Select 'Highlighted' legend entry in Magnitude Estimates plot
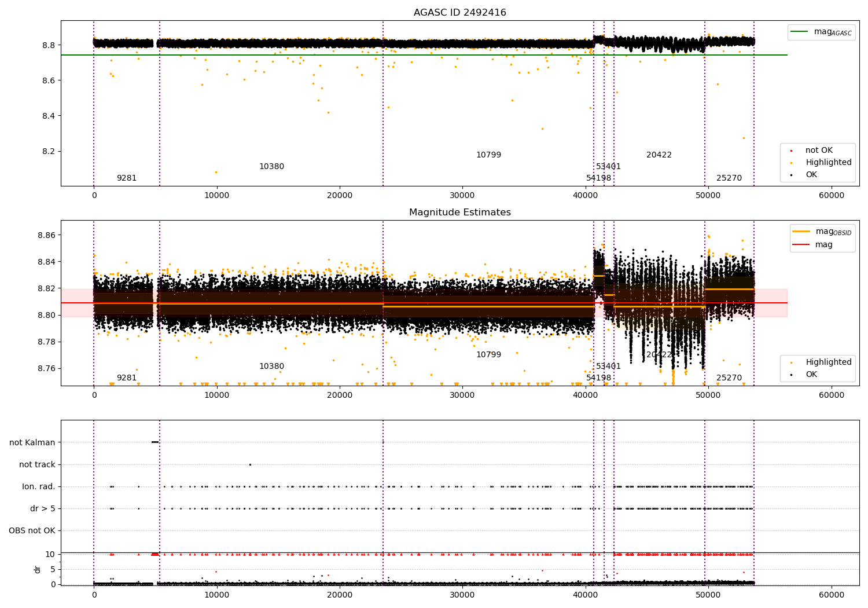868x608 pixels. point(829,362)
